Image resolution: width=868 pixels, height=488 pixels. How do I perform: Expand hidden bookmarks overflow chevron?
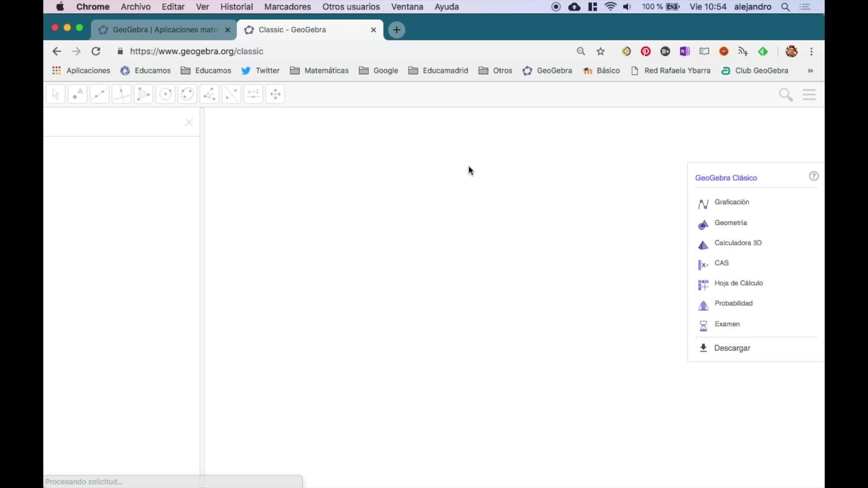tap(810, 71)
